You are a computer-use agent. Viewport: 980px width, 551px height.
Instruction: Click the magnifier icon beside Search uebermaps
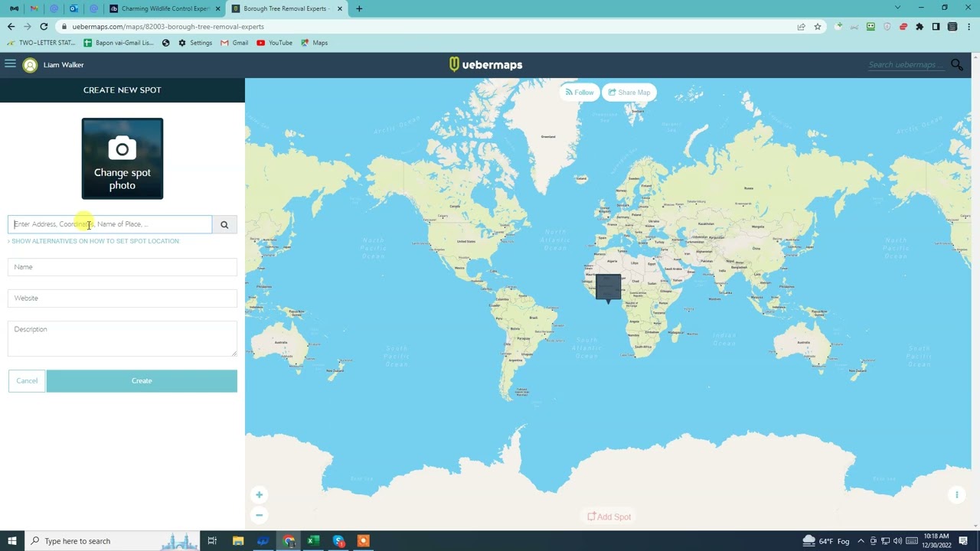click(x=956, y=65)
